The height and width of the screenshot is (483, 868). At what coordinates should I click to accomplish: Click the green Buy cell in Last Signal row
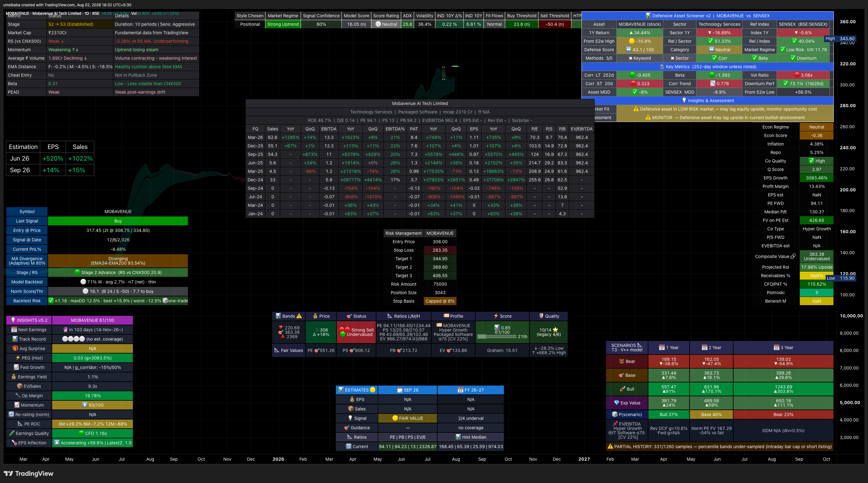[x=118, y=221]
